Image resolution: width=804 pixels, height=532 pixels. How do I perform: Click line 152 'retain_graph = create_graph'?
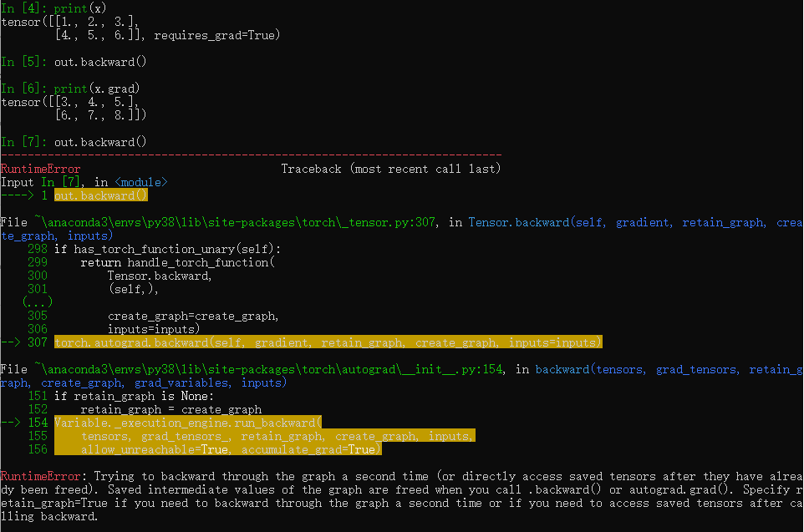[x=145, y=409]
